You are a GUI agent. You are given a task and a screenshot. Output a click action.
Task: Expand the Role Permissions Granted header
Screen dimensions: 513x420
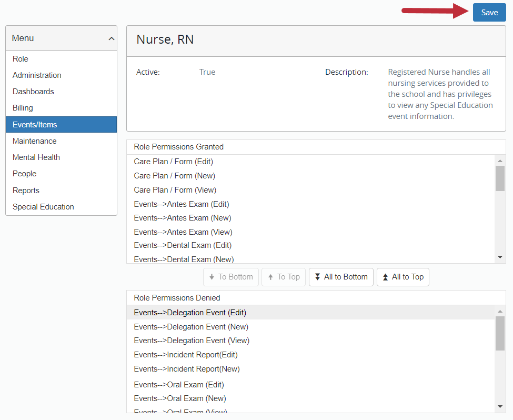coord(316,147)
